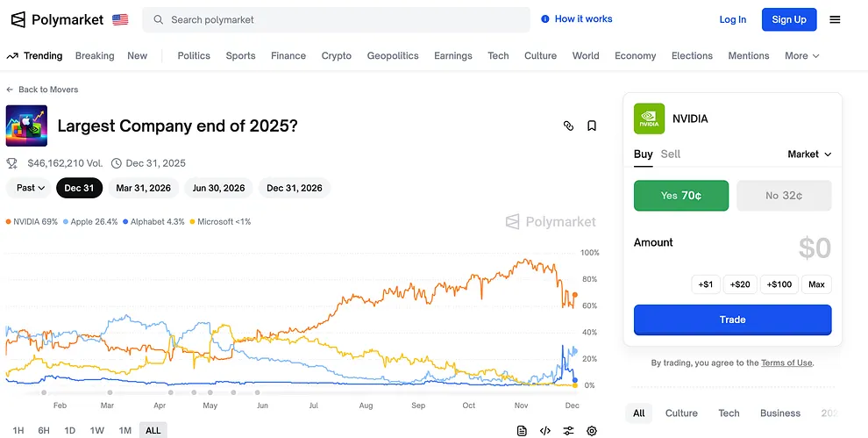Toggle to the Sell side
Viewport: 868px width, 438px height.
click(671, 154)
